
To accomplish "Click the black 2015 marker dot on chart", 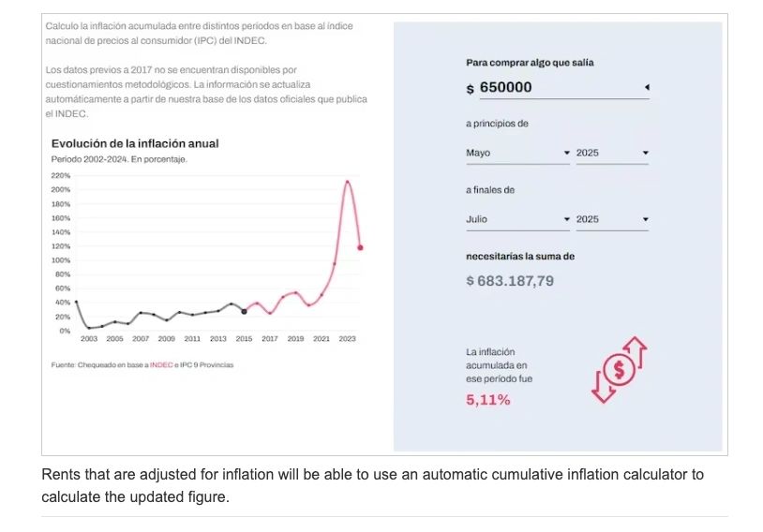I will 244,311.
